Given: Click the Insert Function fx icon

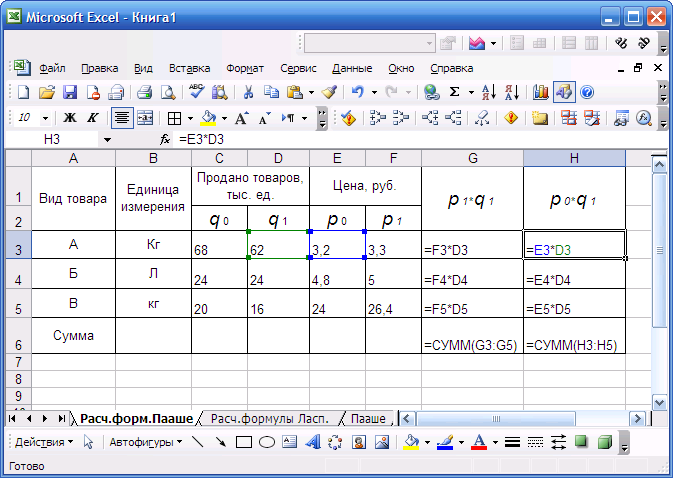Looking at the screenshot, I should [x=166, y=139].
